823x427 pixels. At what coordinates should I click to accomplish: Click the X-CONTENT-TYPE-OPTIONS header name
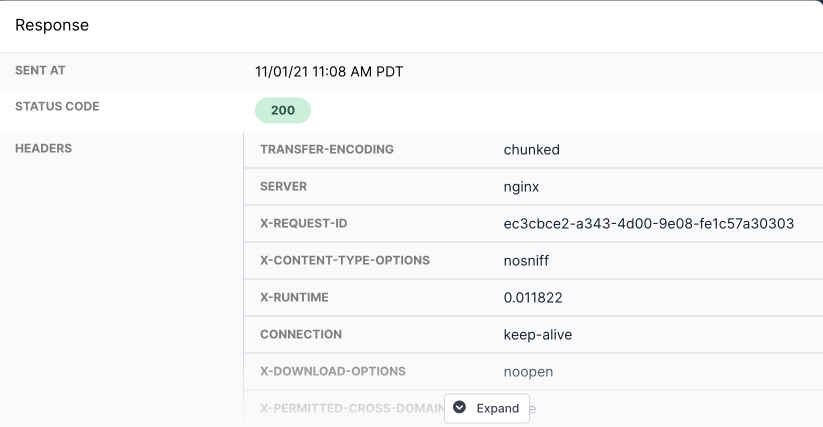(345, 260)
